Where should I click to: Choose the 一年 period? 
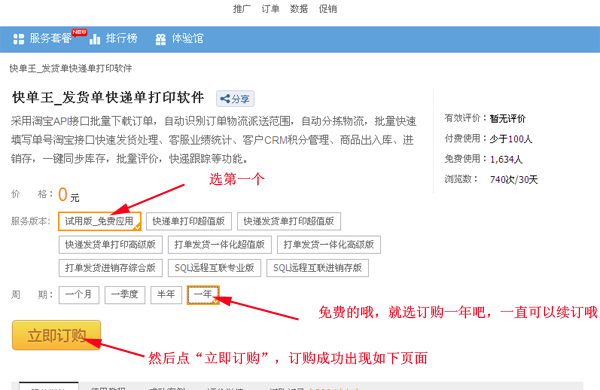click(203, 295)
